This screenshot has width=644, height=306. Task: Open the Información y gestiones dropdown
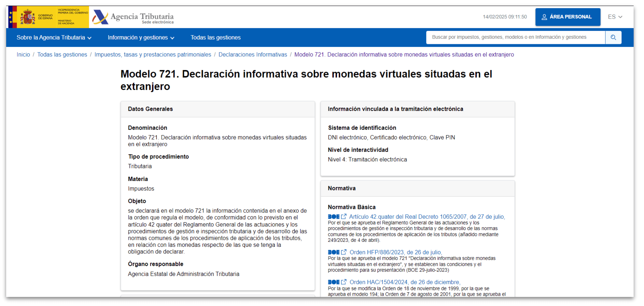[138, 37]
